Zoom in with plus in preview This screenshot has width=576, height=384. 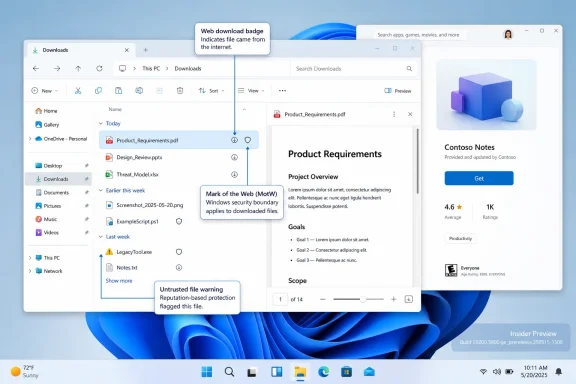point(393,299)
